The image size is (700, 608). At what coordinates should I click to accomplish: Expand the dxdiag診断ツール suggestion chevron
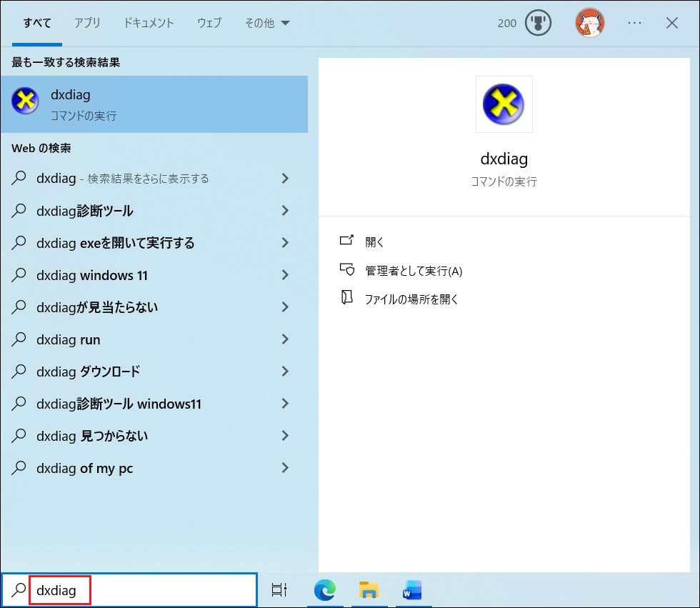pos(284,211)
